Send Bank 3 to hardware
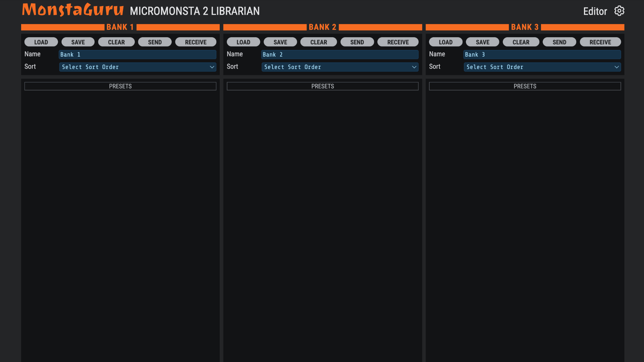Screen dimensions: 644x362 559,42
